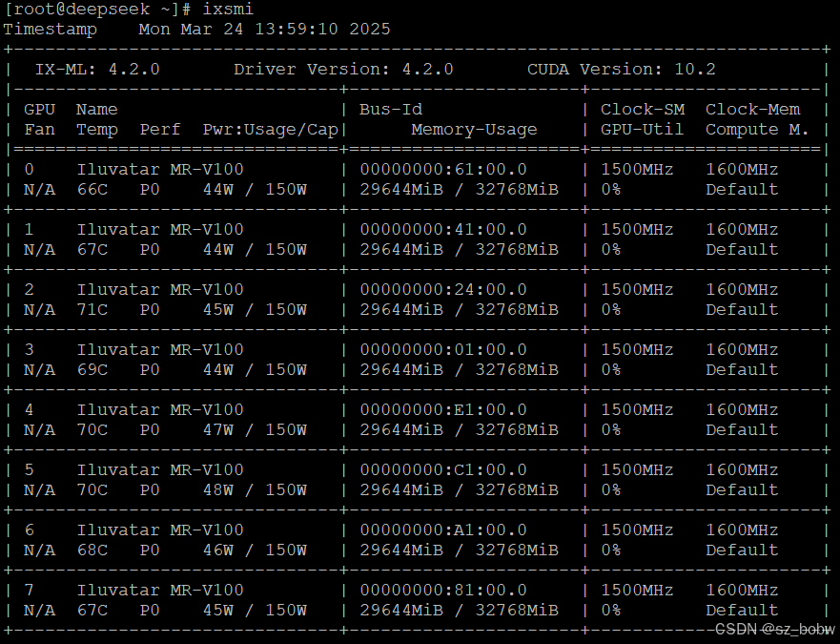Click the Clock-SM column header
840x644 pixels.
tap(643, 110)
